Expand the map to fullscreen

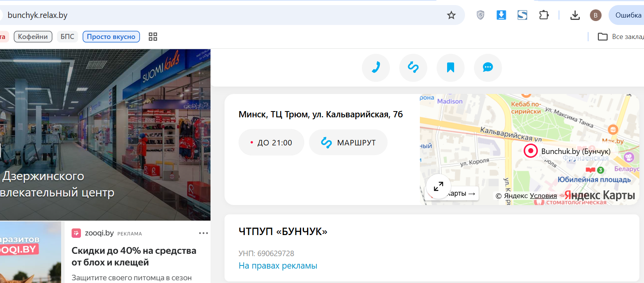[439, 187]
